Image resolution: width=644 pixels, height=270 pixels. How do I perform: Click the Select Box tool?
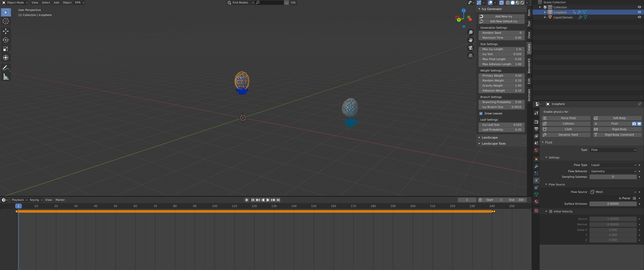(6, 12)
